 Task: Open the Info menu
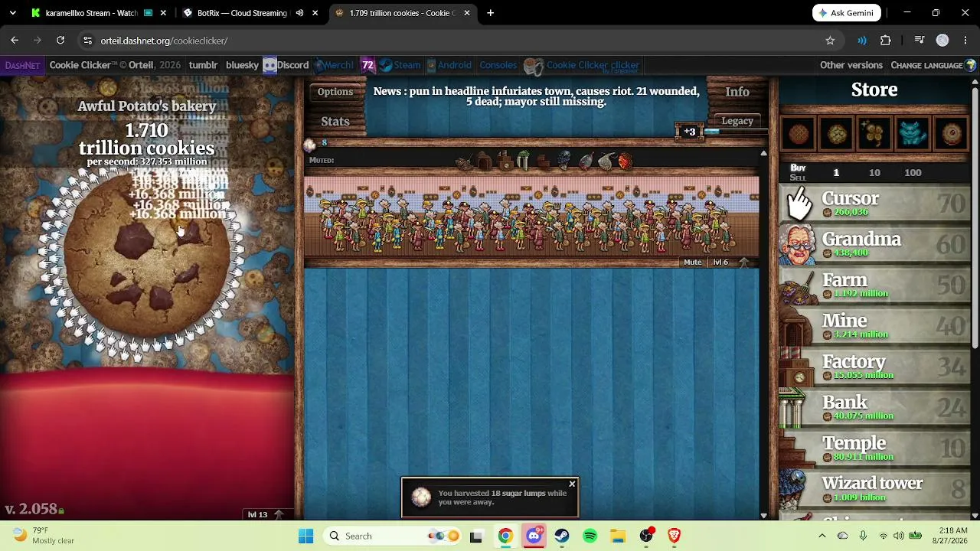(737, 92)
